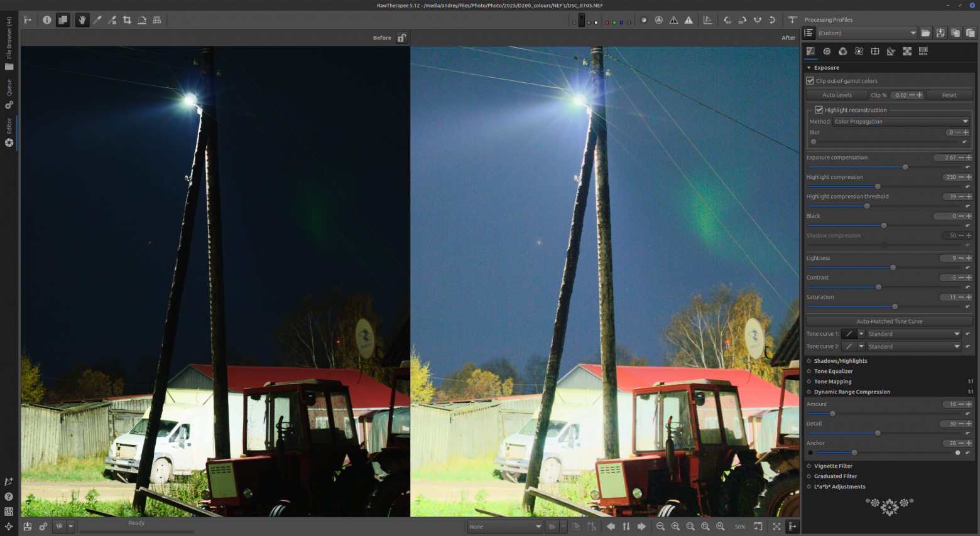Uncheck Clip out-of-gamut colors
980x536 pixels.
(x=810, y=81)
